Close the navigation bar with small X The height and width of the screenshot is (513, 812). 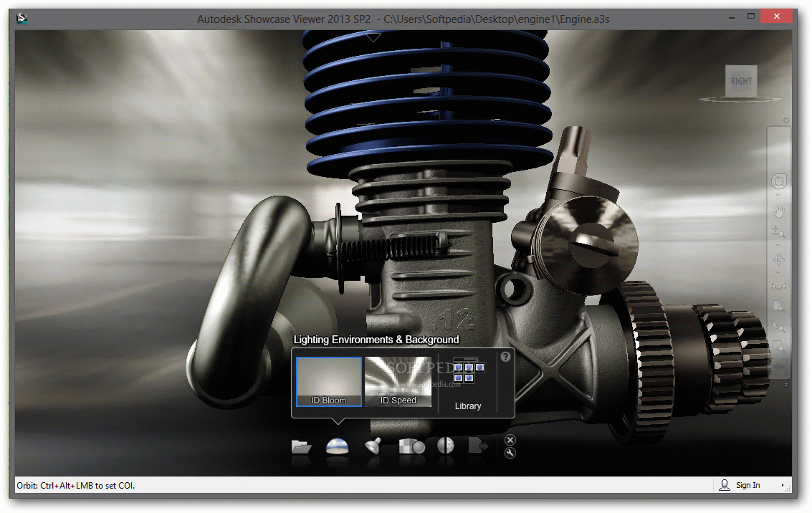[x=786, y=120]
